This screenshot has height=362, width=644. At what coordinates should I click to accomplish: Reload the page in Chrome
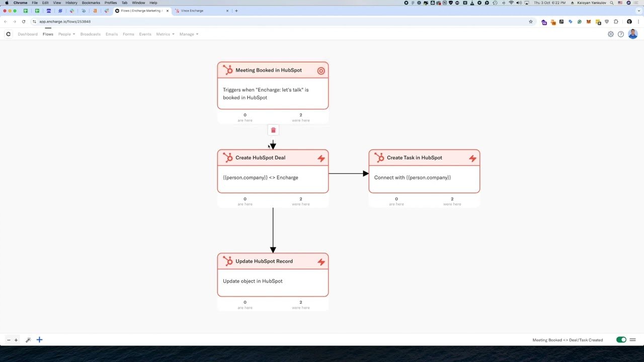point(23,22)
